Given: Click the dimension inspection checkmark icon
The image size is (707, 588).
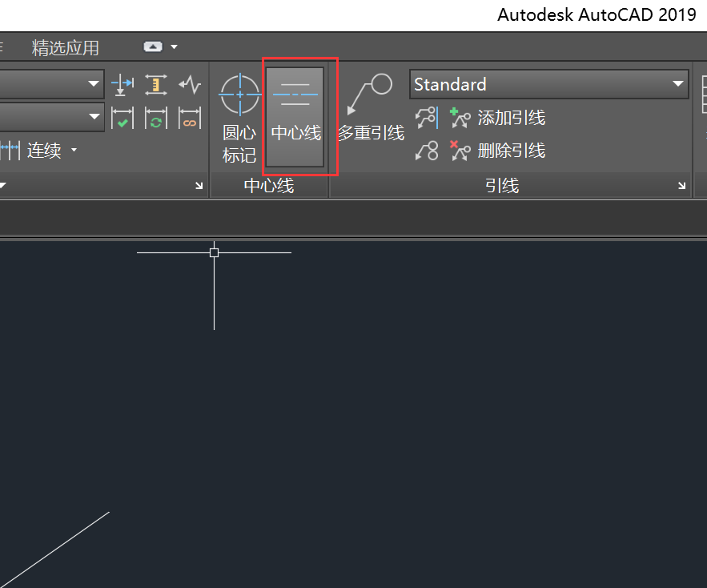Looking at the screenshot, I should point(123,118).
